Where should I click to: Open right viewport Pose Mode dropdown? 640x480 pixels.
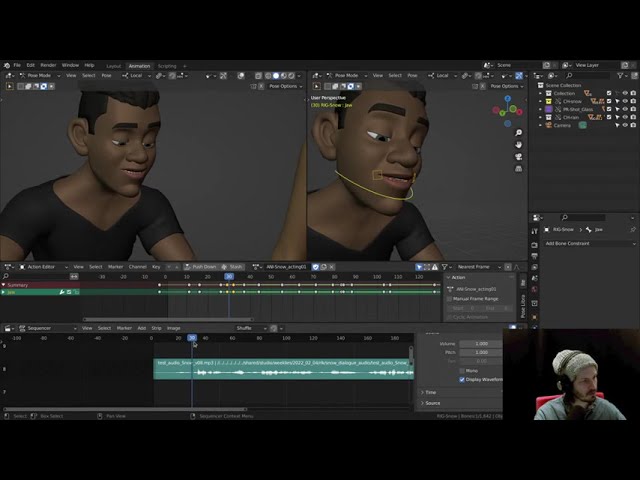347,76
